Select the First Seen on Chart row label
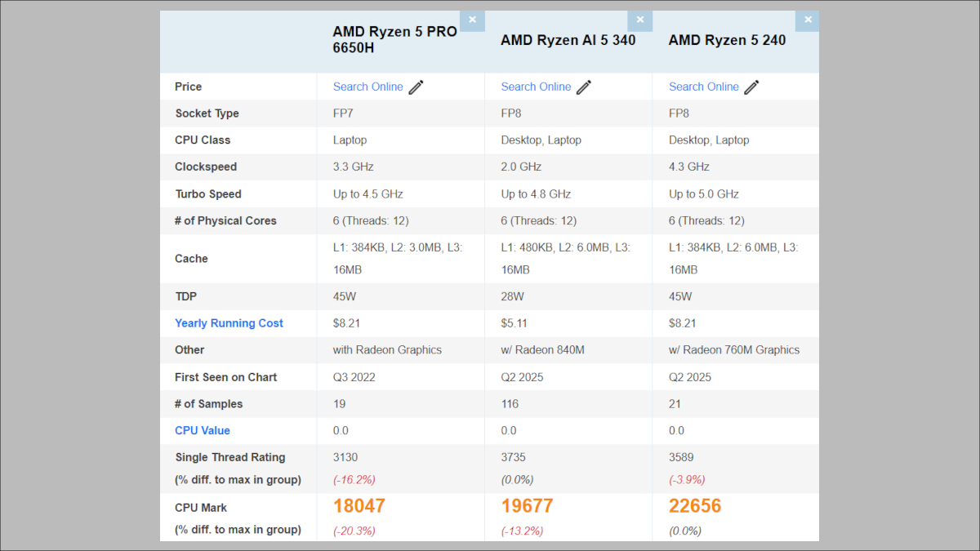This screenshot has width=980, height=551. (225, 377)
